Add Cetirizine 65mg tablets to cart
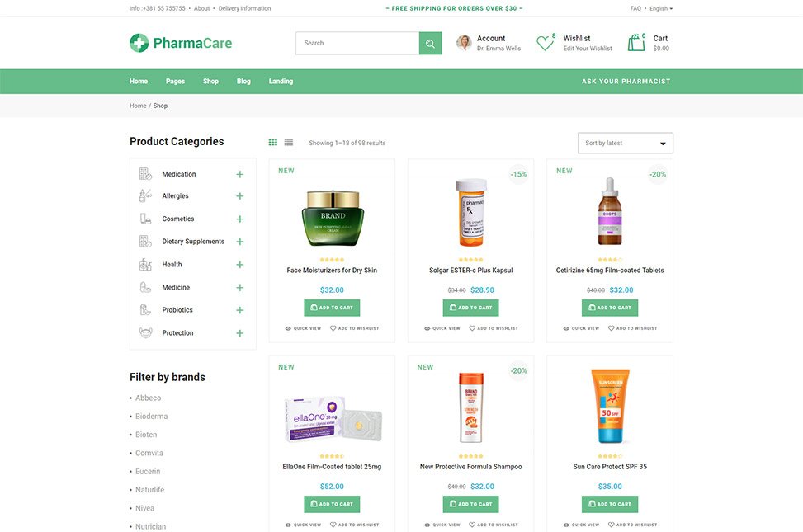Image resolution: width=803 pixels, height=532 pixels. (x=610, y=308)
